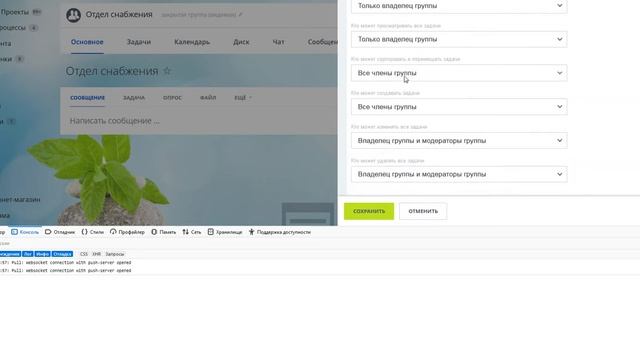Open the Память devtools panel
Screen dimensions: 640x360
tap(163, 232)
